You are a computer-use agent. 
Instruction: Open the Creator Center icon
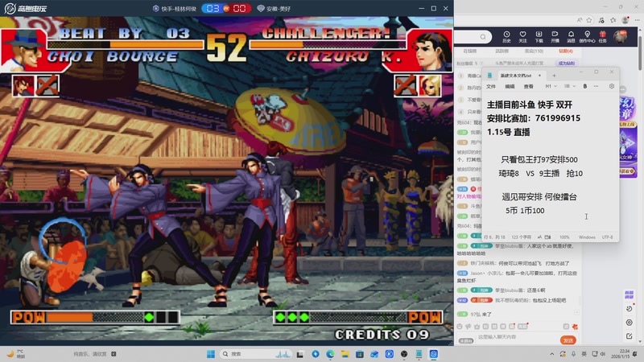pos(587,36)
